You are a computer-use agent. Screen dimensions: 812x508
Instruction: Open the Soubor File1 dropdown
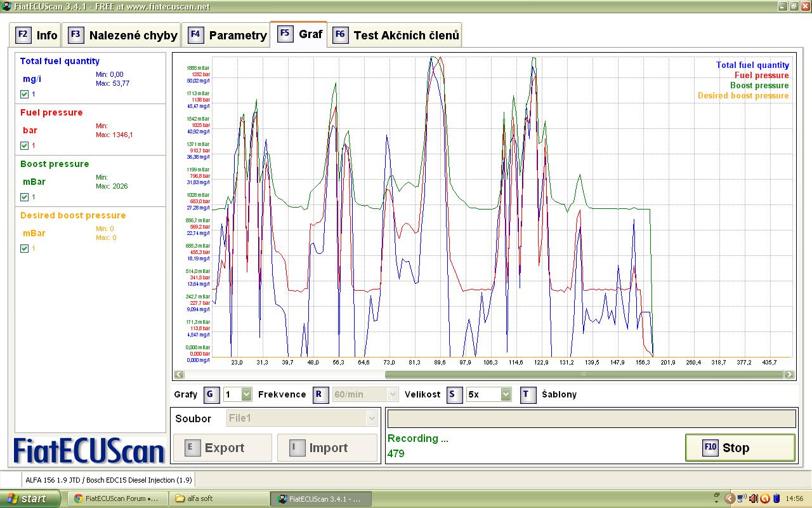pyautogui.click(x=372, y=418)
